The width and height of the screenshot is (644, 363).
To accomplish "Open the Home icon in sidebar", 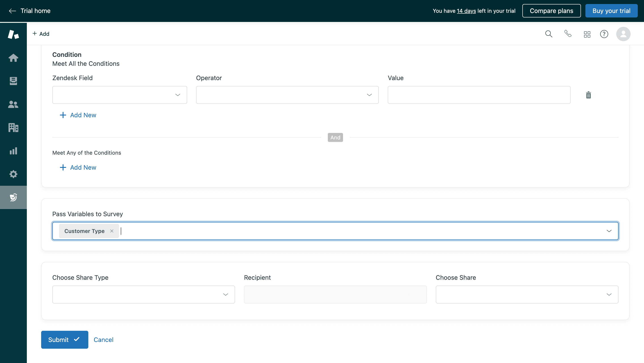I will point(13,58).
